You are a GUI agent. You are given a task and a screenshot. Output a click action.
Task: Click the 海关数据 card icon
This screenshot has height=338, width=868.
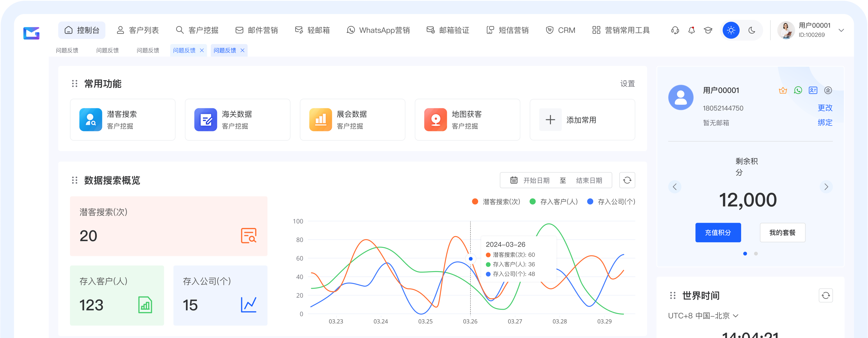[206, 119]
